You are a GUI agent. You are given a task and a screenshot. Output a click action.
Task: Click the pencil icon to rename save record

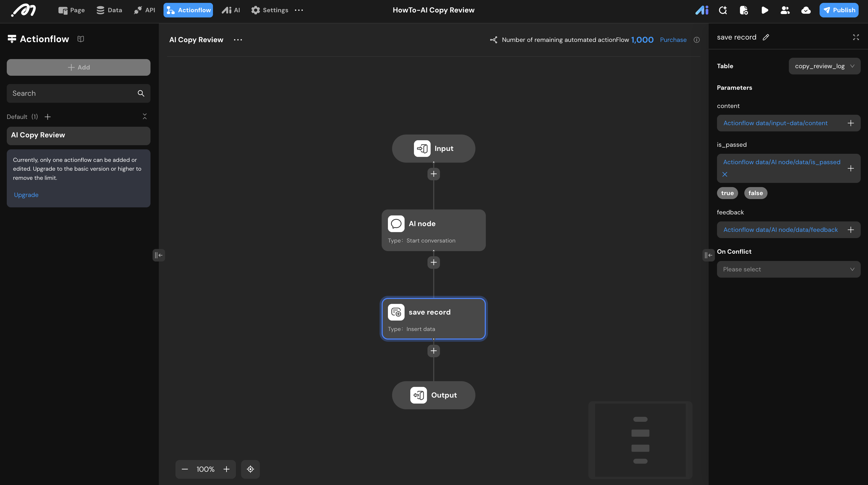pos(766,37)
